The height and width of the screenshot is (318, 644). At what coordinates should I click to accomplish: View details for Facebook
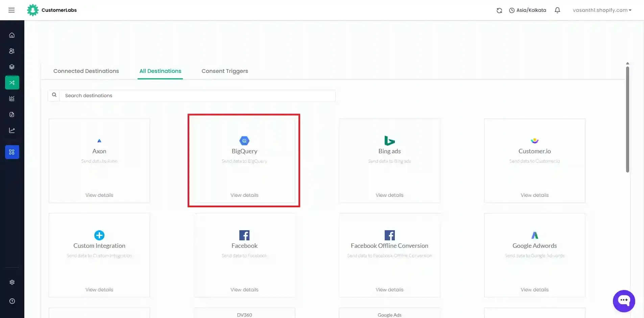(244, 290)
